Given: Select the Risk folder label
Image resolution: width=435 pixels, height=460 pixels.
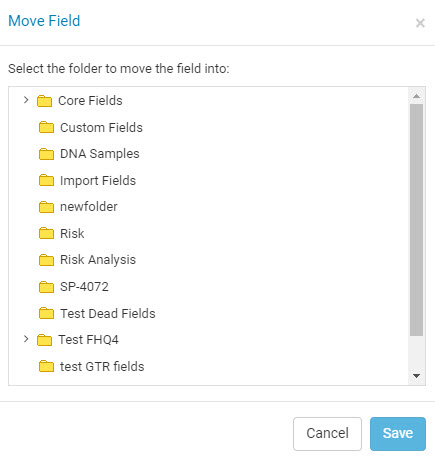Looking at the screenshot, I should click(72, 233).
